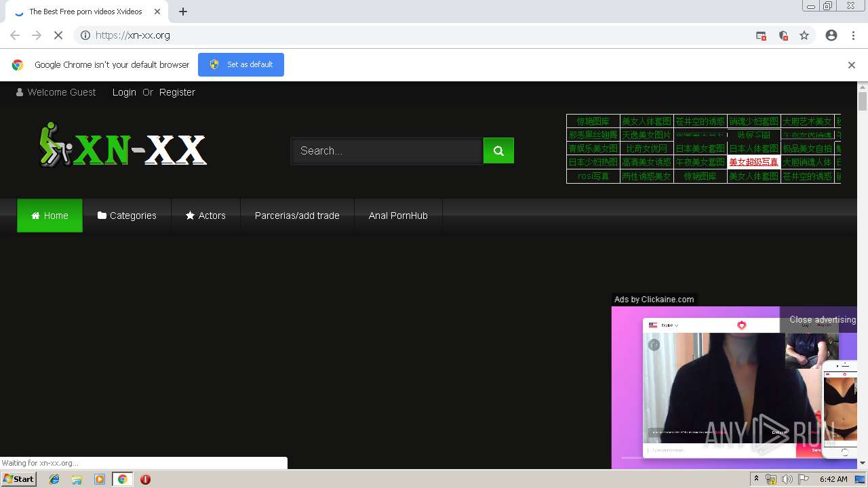Click the Ads by Clickaine.com label
The image size is (868, 488).
point(654,300)
